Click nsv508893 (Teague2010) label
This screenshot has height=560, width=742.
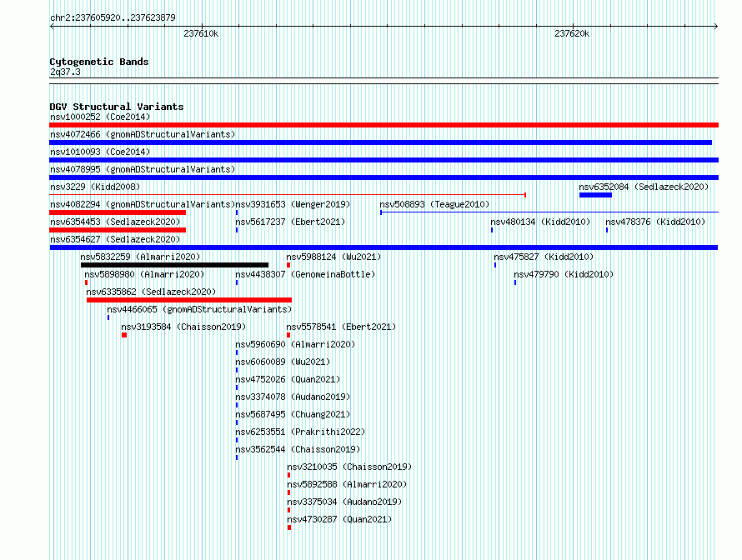pyautogui.click(x=434, y=204)
